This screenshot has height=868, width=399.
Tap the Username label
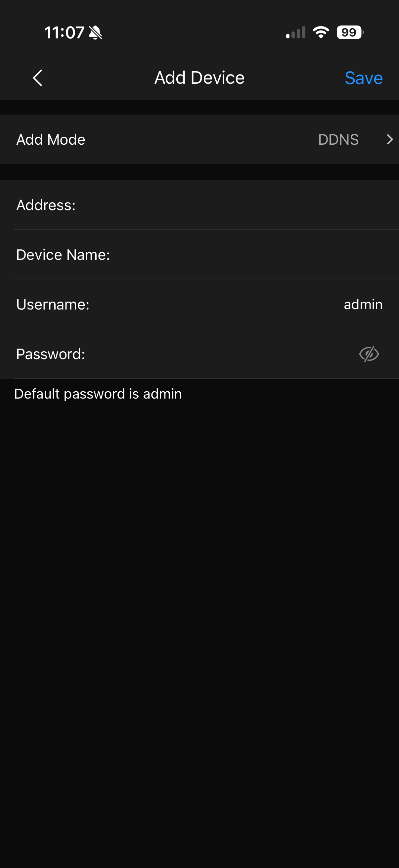[53, 304]
